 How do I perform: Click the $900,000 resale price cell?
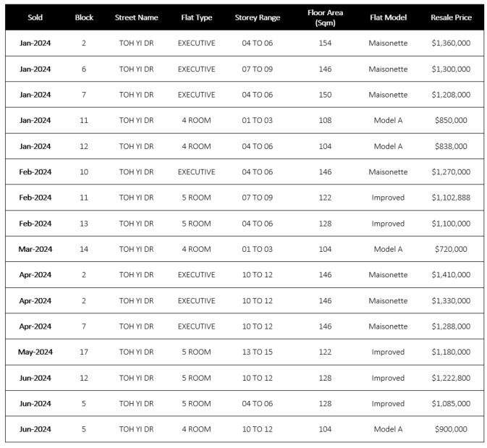coord(451,429)
